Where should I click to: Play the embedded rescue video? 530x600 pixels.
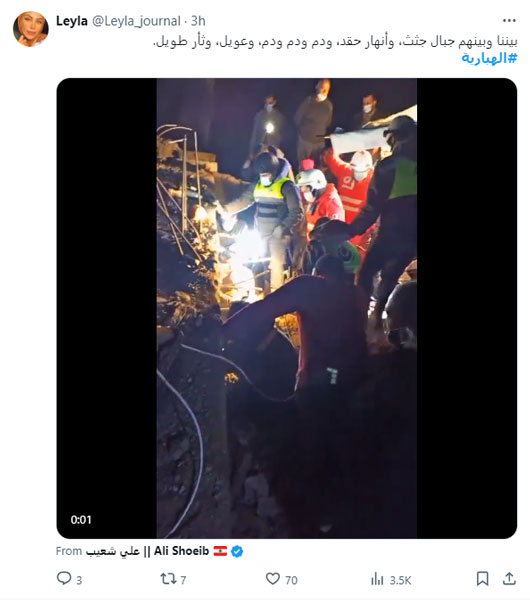coord(287,308)
